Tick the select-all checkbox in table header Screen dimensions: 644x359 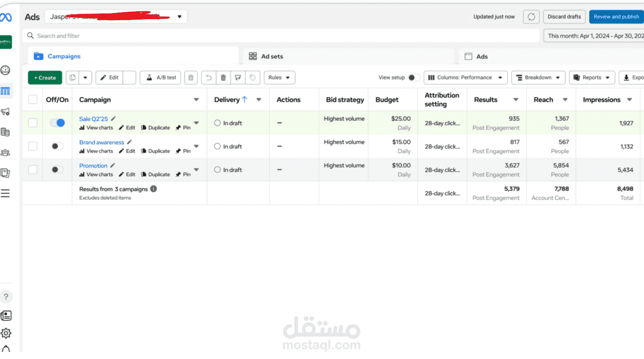coord(33,99)
